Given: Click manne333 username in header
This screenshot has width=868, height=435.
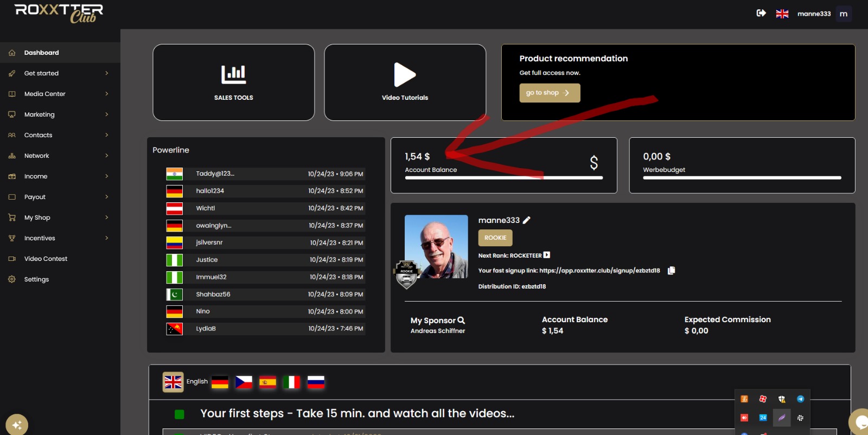Looking at the screenshot, I should click(x=814, y=14).
